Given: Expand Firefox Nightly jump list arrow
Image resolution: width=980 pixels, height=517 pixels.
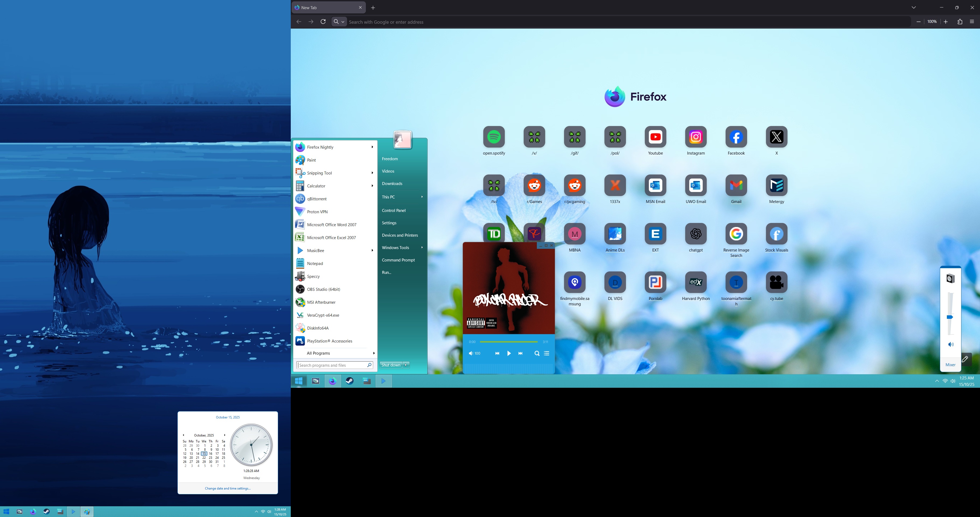Looking at the screenshot, I should (372, 147).
